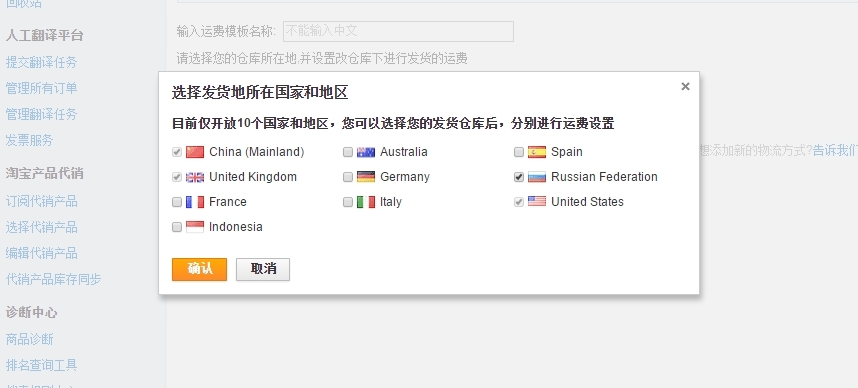
Task: Toggle the United Kingdom checkbox
Action: coord(177,177)
